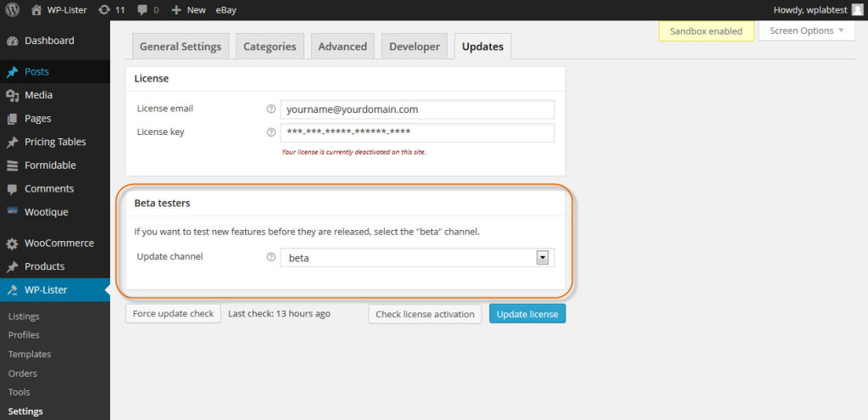Go to the Tools submenu

pyautogui.click(x=19, y=392)
